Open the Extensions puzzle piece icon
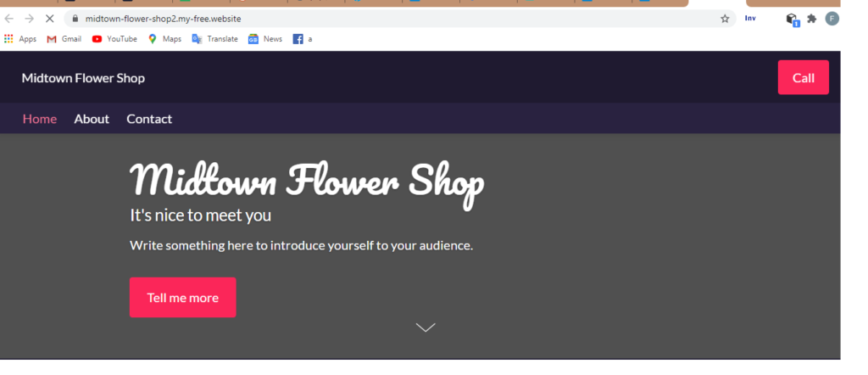The height and width of the screenshot is (375, 868). tap(811, 19)
